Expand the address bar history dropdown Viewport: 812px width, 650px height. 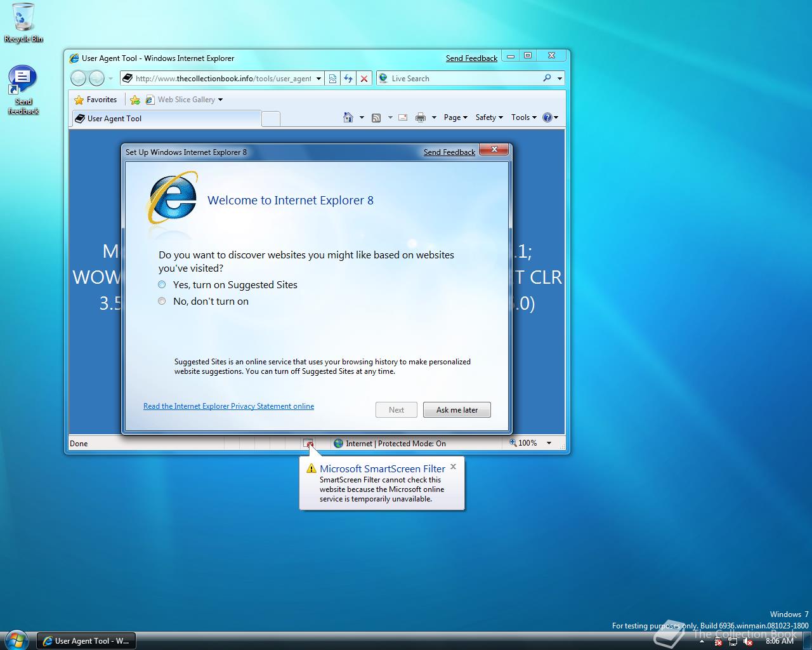(319, 79)
